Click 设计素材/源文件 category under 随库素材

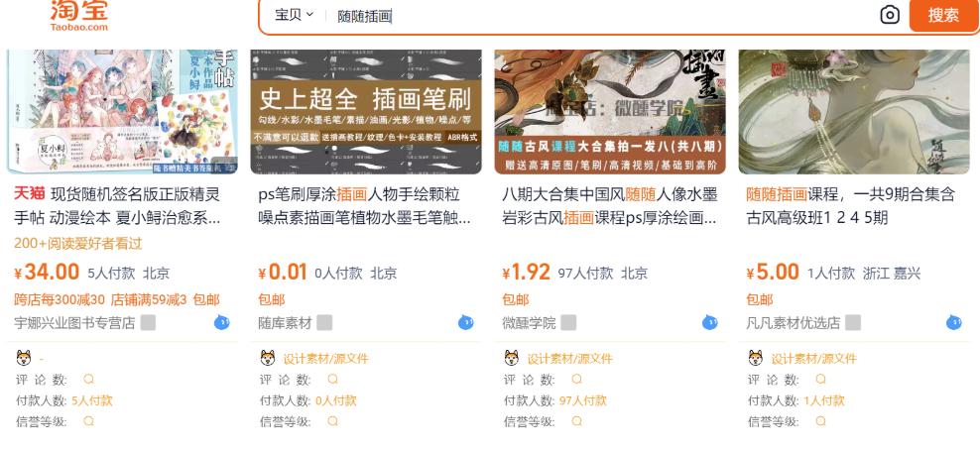[325, 359]
